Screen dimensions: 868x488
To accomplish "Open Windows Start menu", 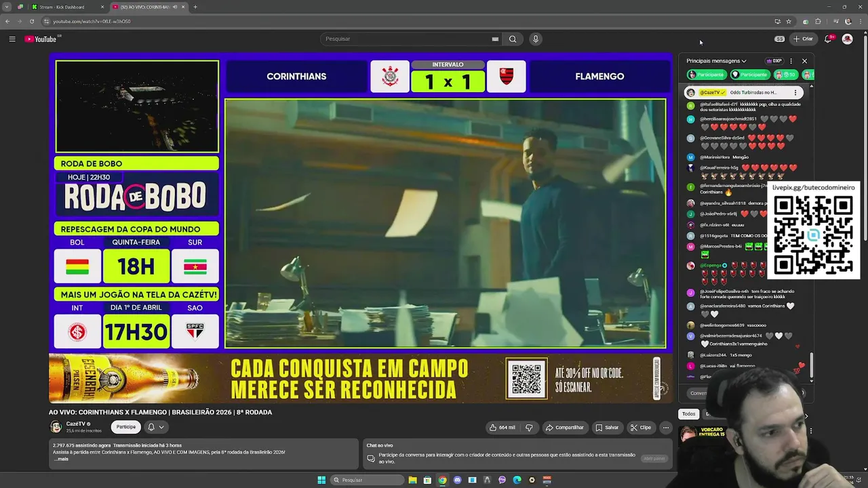I will pyautogui.click(x=321, y=480).
